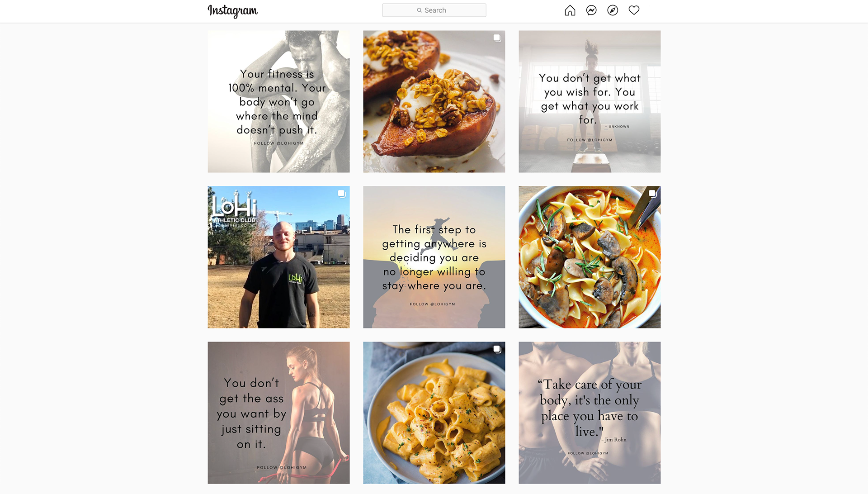
Task: Open the Jim Rohn 'Take care of your body' post
Action: [x=590, y=413]
